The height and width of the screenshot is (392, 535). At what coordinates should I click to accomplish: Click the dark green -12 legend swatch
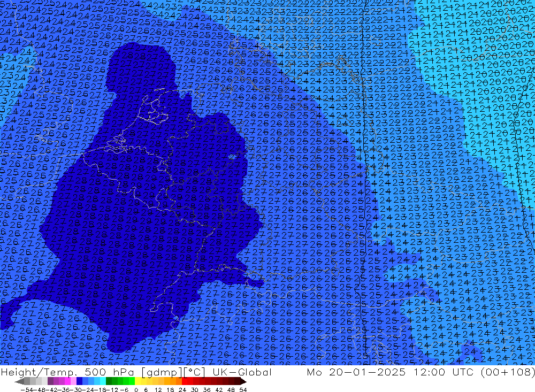pos(109,381)
